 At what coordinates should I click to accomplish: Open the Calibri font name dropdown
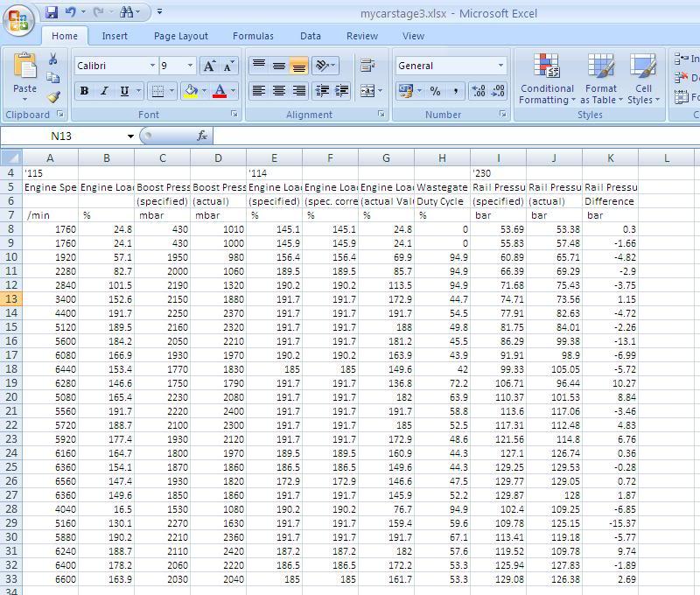click(x=152, y=66)
